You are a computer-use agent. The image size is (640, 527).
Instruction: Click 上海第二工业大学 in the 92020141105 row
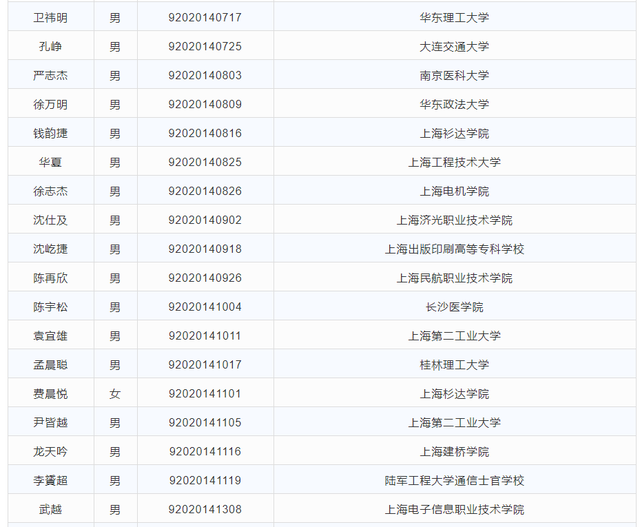[x=454, y=422]
